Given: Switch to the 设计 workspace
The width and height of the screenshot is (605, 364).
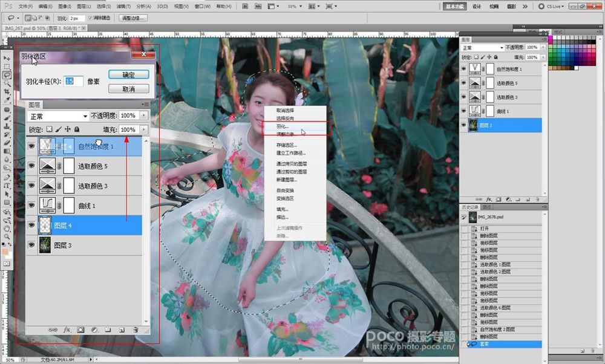Looking at the screenshot, I should [x=477, y=6].
